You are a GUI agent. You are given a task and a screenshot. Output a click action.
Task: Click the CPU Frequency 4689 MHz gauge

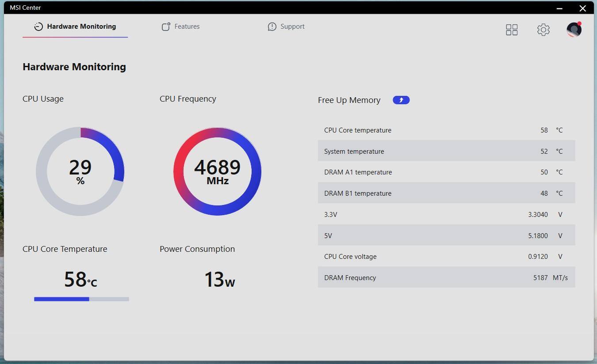point(217,171)
